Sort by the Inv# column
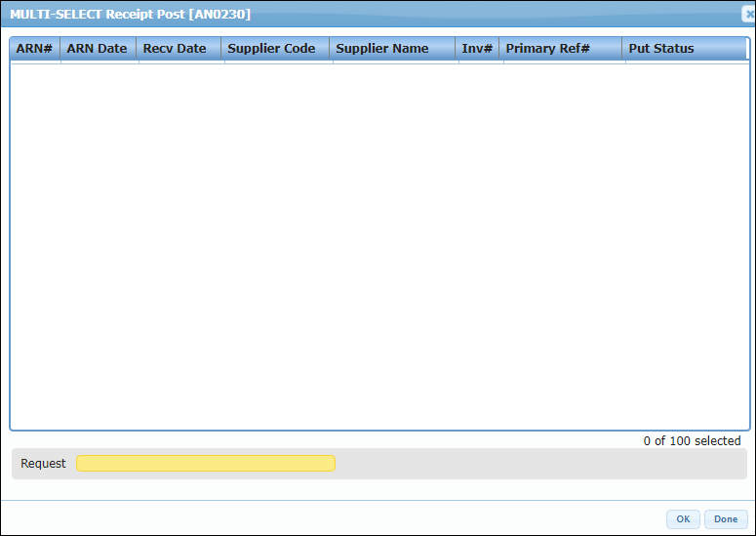Viewport: 756px width, 536px height. 476,49
